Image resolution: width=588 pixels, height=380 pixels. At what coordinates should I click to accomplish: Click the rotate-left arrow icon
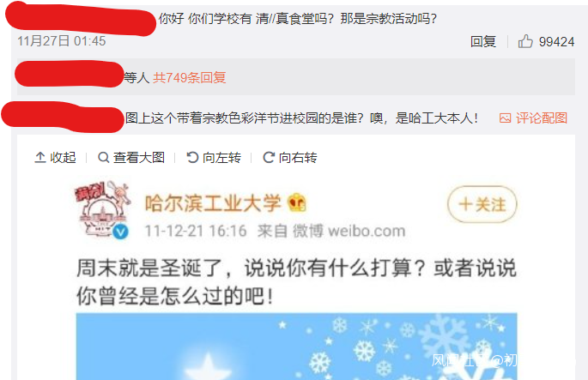[192, 157]
